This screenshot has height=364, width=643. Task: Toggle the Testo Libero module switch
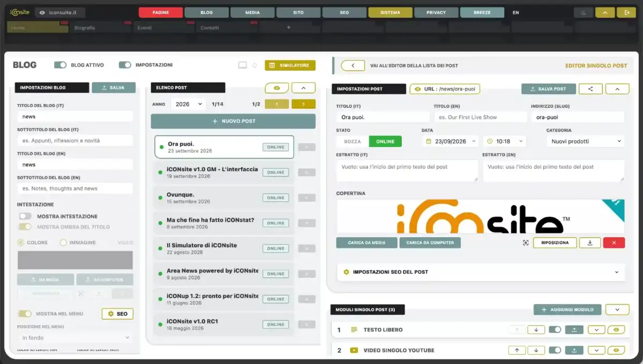coord(555,330)
